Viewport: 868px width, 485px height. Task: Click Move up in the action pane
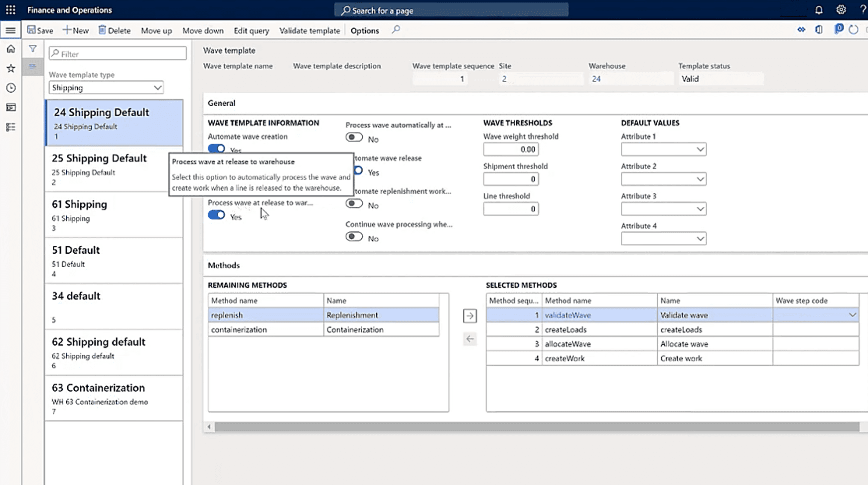coord(156,30)
